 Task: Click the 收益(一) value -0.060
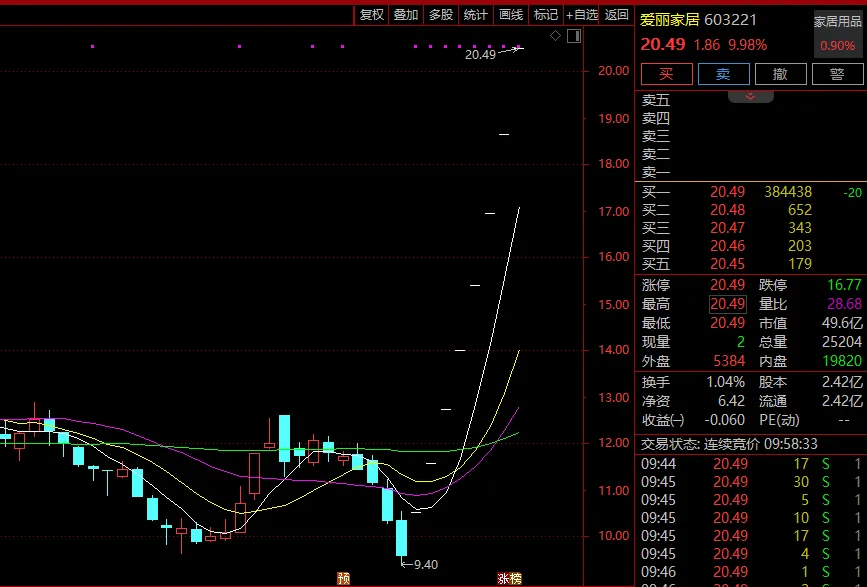[x=724, y=420]
